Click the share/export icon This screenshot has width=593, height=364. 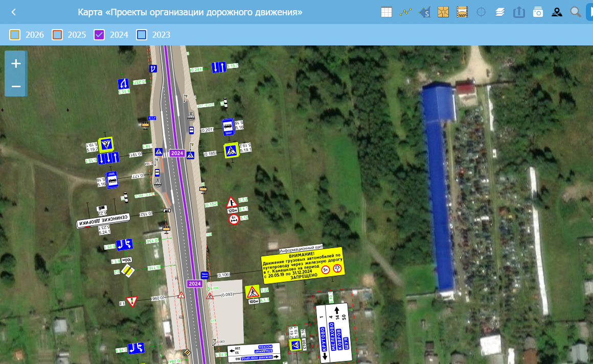519,12
